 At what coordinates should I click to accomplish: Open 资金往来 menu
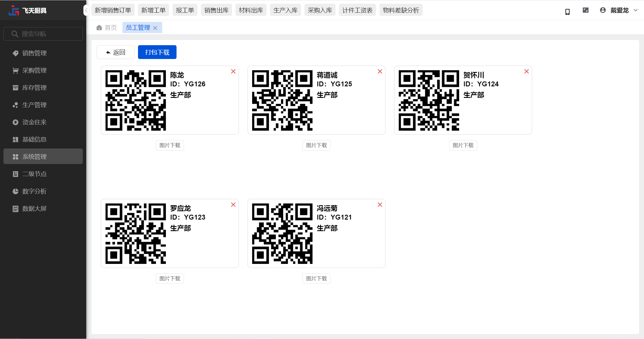click(x=43, y=122)
